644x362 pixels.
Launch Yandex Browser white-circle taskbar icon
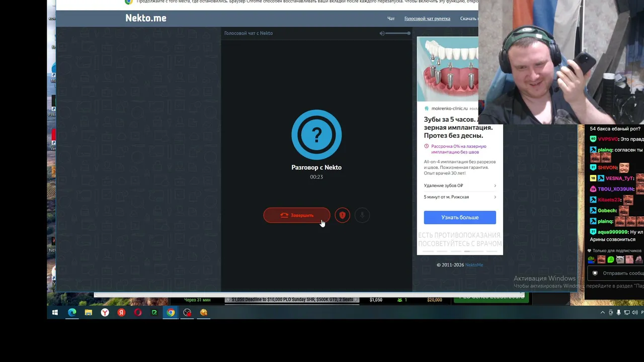105,313
